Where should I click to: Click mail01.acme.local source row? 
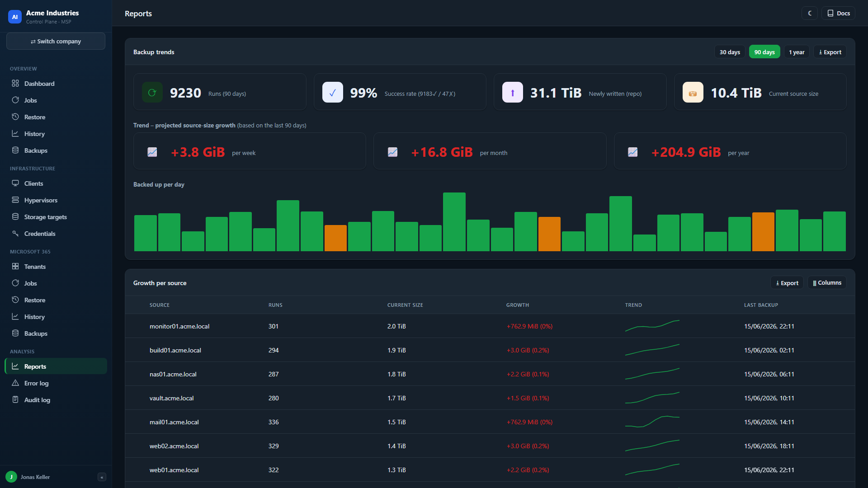tap(490, 422)
